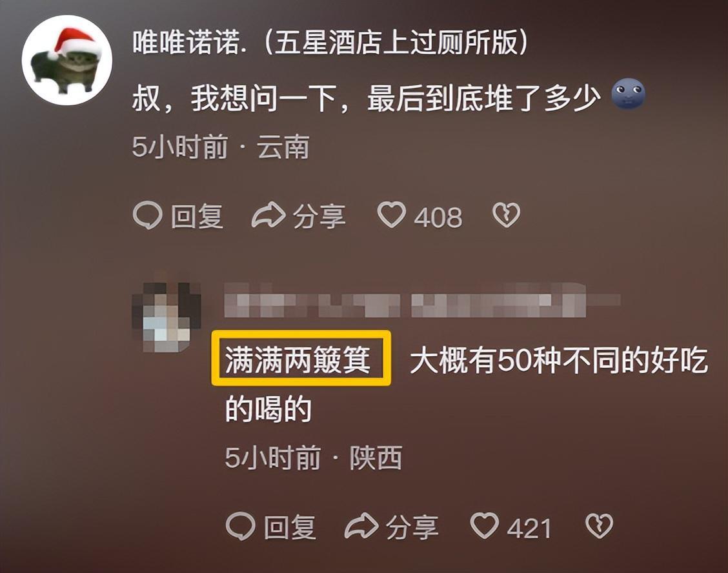Tap the 回复 label on the top comment
Viewport: 728px width, 573px height.
[197, 216]
